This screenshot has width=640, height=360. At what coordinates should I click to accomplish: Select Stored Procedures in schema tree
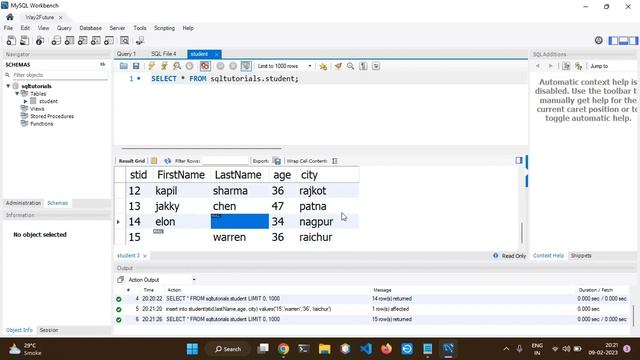[x=52, y=116]
